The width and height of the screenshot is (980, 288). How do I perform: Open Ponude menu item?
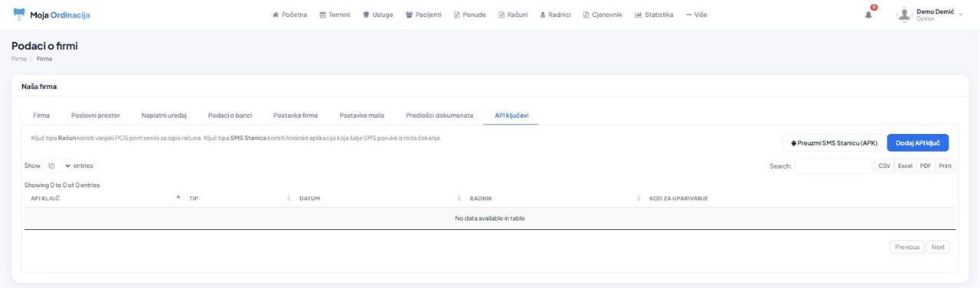tap(470, 15)
